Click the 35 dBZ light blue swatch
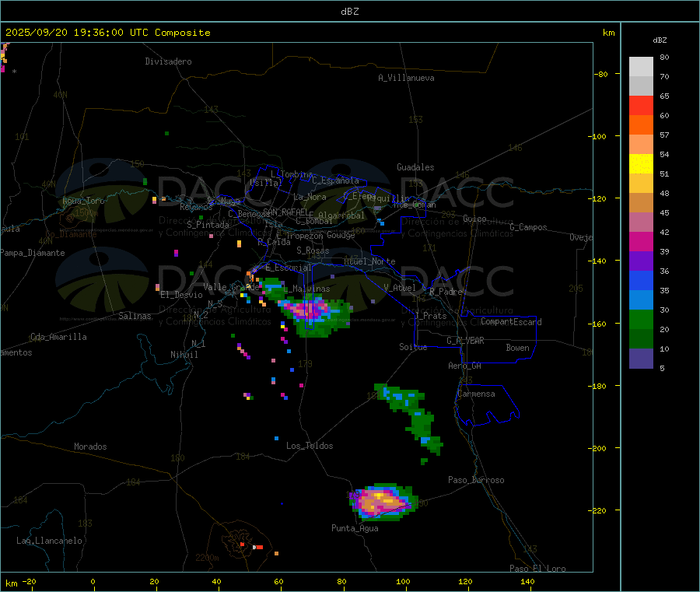Viewport: 700px width, 592px height. 641,300
